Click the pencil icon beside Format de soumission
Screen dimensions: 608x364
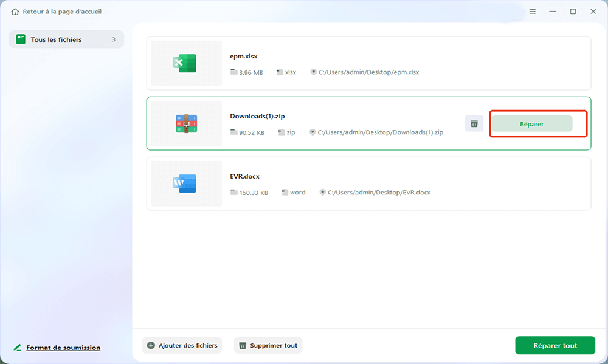pyautogui.click(x=18, y=348)
